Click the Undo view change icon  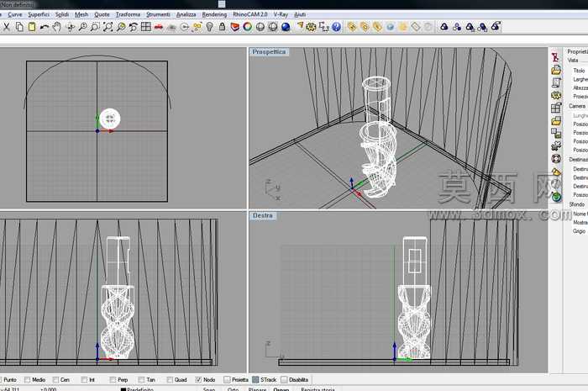[133, 27]
